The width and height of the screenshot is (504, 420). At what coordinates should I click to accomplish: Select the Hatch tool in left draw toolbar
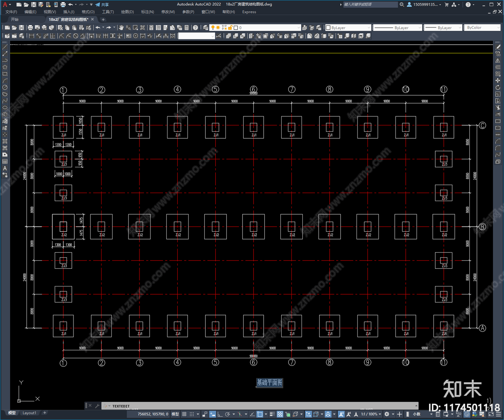coord(5,141)
